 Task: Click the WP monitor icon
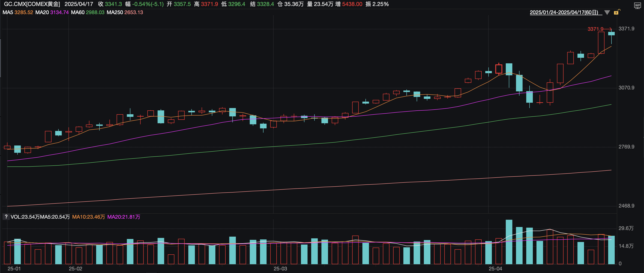(x=637, y=5)
